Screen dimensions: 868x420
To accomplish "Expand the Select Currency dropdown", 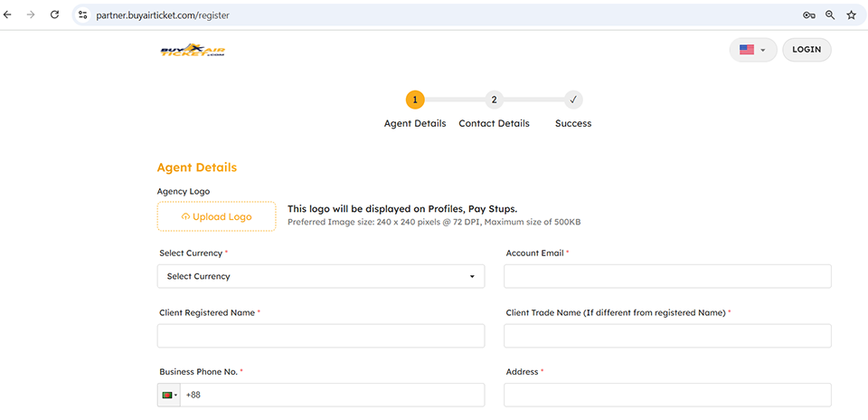I will point(320,276).
